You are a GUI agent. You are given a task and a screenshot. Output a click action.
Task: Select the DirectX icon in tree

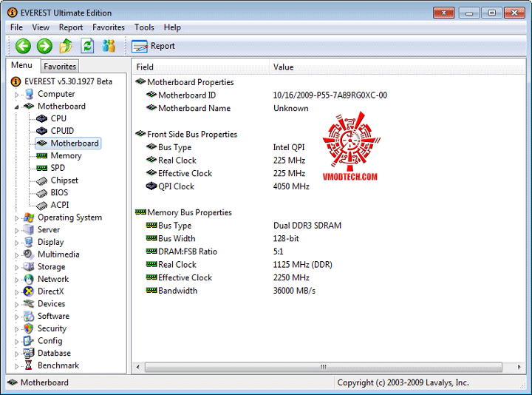pos(29,291)
